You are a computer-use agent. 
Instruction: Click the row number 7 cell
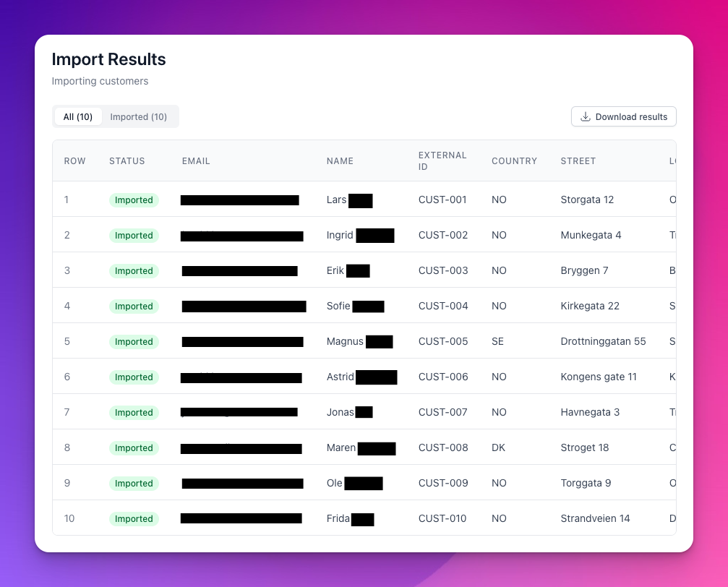click(67, 412)
